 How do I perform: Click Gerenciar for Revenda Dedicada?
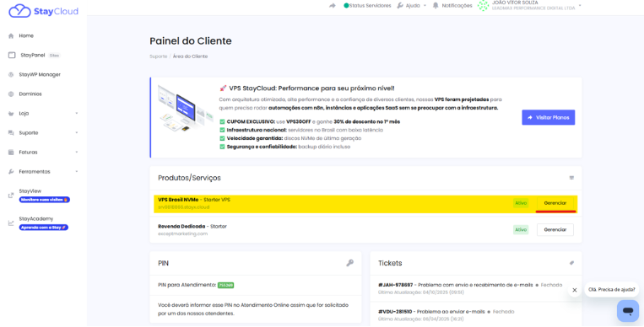click(x=555, y=230)
